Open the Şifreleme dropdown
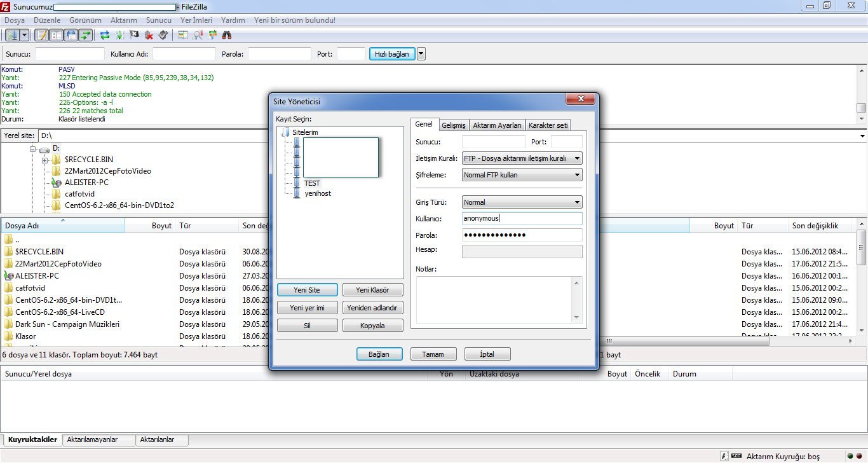This screenshot has width=868, height=463. tap(522, 175)
